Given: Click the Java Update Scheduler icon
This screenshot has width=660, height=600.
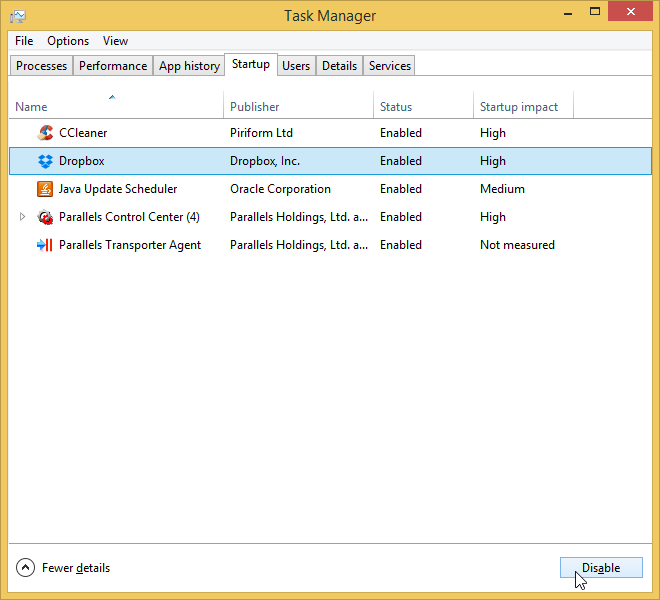Looking at the screenshot, I should pos(45,189).
